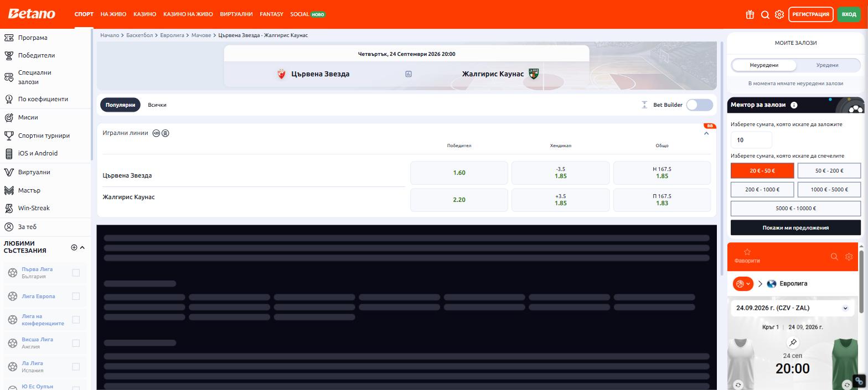
Task: Open the gift promotions icon in header
Action: click(x=750, y=15)
